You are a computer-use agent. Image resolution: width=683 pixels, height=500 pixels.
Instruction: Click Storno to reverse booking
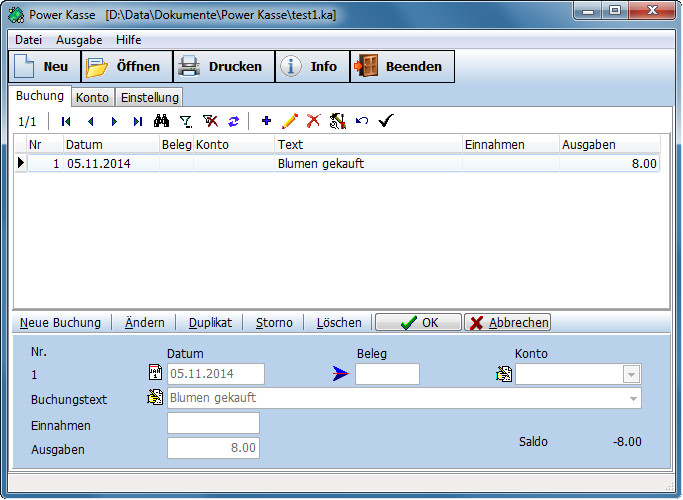(274, 323)
